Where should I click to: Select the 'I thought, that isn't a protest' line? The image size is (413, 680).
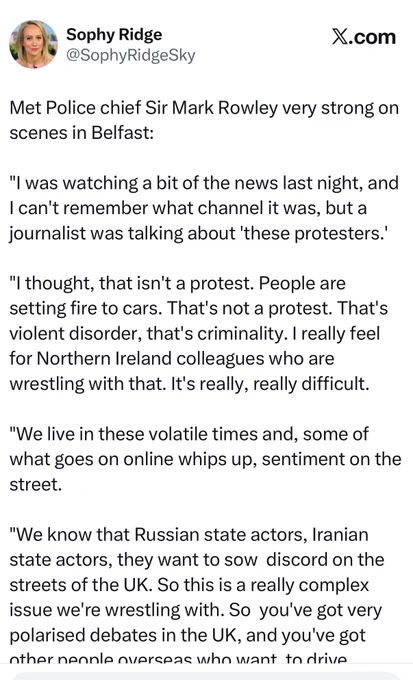[x=177, y=284]
